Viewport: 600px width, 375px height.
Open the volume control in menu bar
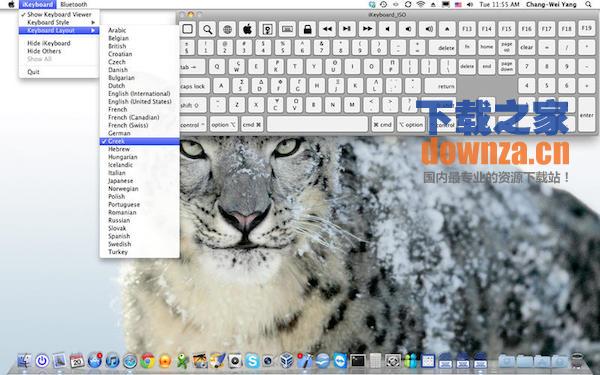pyautogui.click(x=470, y=4)
